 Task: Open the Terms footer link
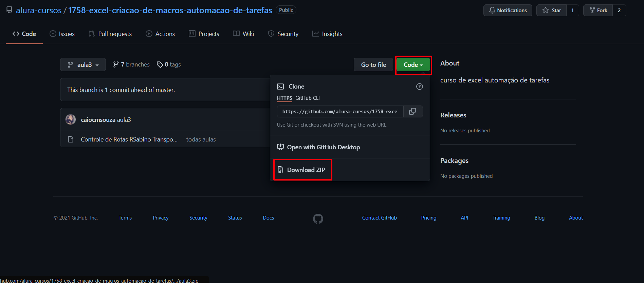(x=125, y=218)
